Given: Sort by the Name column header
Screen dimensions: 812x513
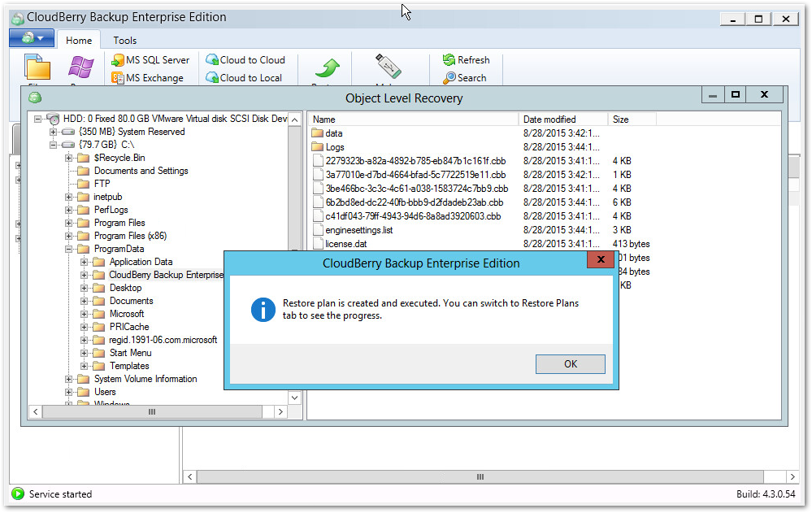Looking at the screenshot, I should click(413, 120).
